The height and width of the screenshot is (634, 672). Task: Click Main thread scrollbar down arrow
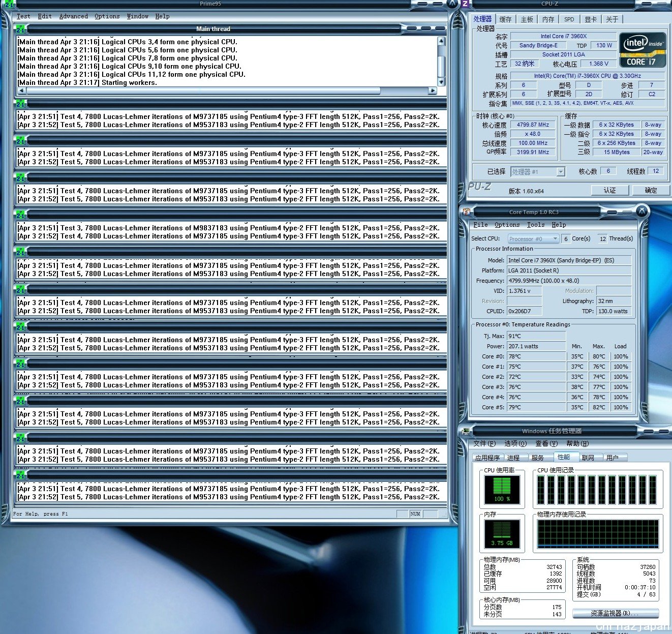[441, 82]
